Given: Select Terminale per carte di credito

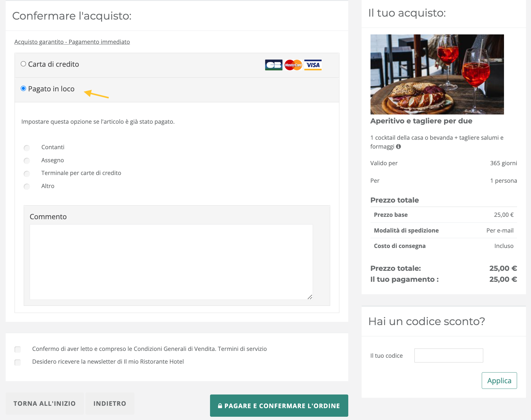Looking at the screenshot, I should pyautogui.click(x=27, y=174).
